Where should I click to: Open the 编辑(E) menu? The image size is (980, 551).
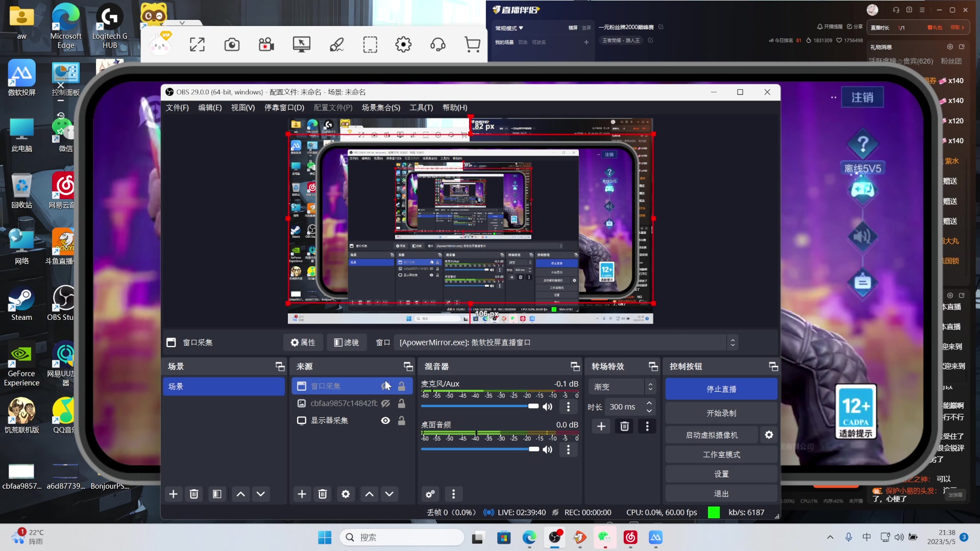[210, 108]
